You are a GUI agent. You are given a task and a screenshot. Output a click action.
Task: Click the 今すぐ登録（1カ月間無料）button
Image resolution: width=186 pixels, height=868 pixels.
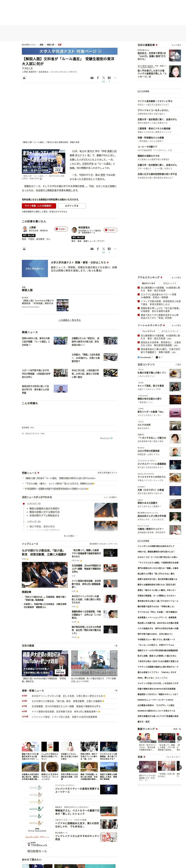pyautogui.click(x=39, y=206)
